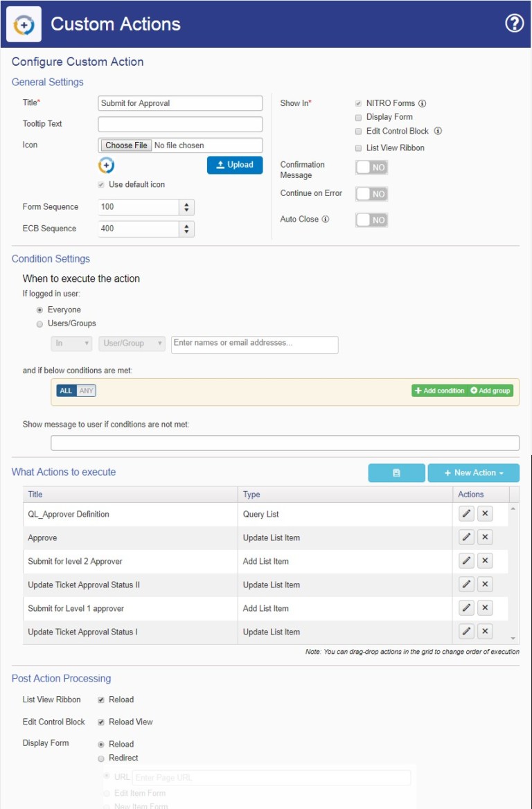Delete QL_Approver Definition using its X icon
Viewport: 532px width, 809px height.
click(x=485, y=513)
